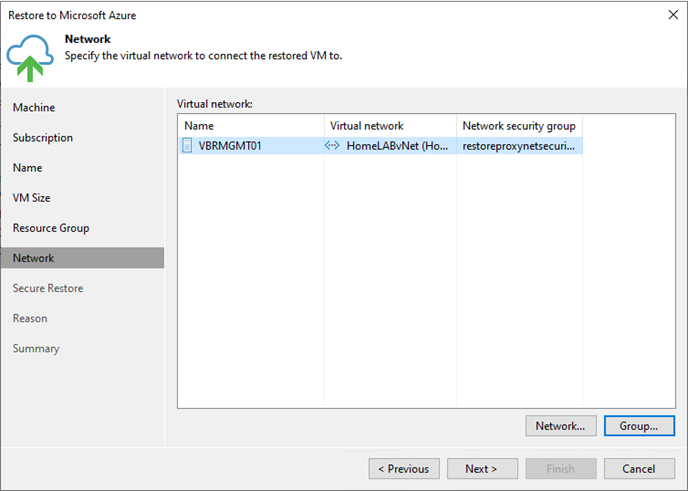The image size is (688, 491).
Task: Open the Reason step
Action: click(x=30, y=318)
